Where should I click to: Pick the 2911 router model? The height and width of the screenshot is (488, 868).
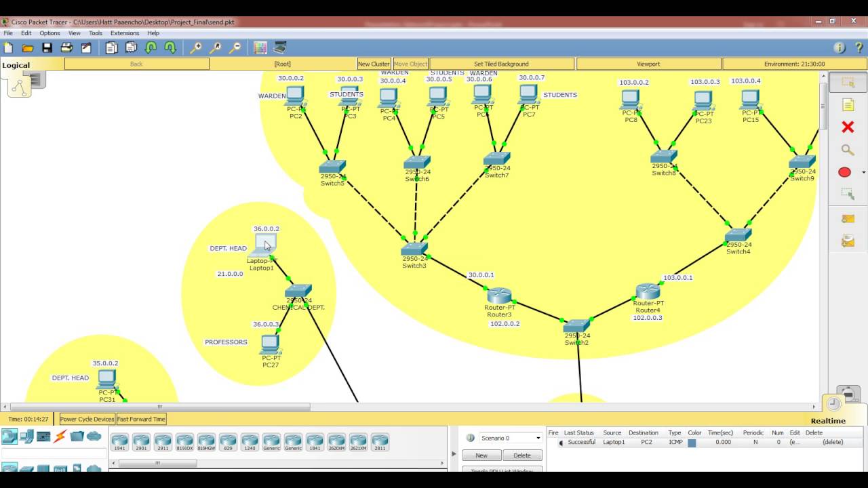click(x=163, y=443)
